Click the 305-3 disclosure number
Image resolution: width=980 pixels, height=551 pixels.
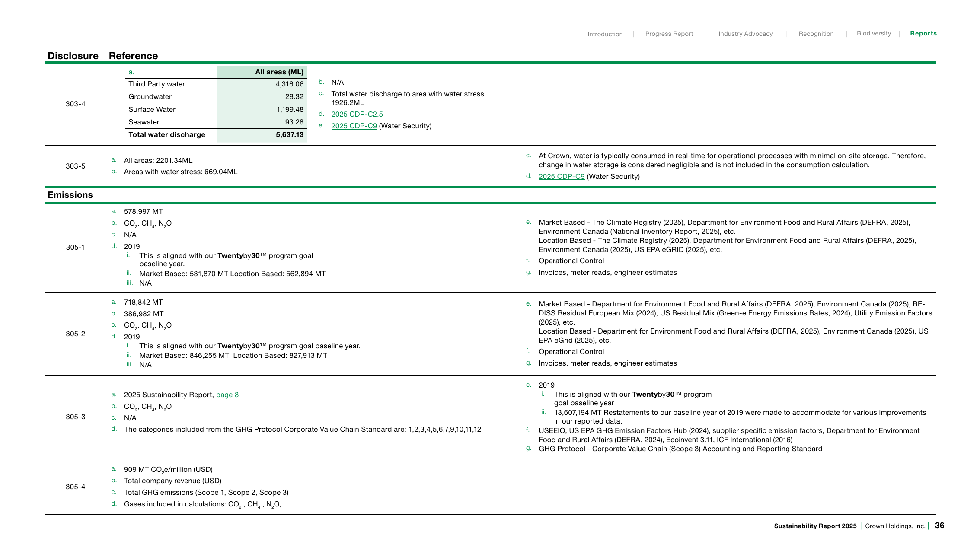(75, 417)
